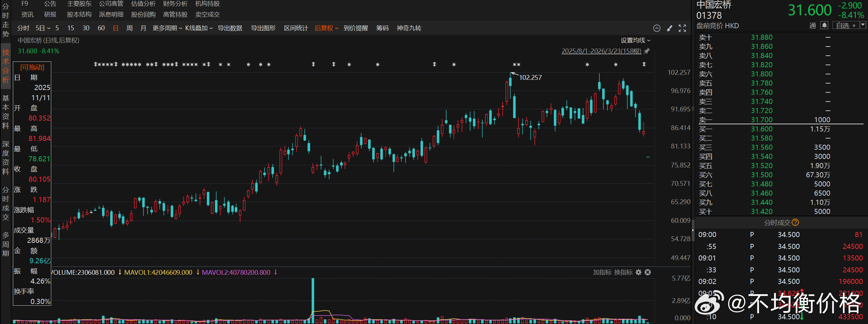Open the F9 menu item

[x=25, y=4]
